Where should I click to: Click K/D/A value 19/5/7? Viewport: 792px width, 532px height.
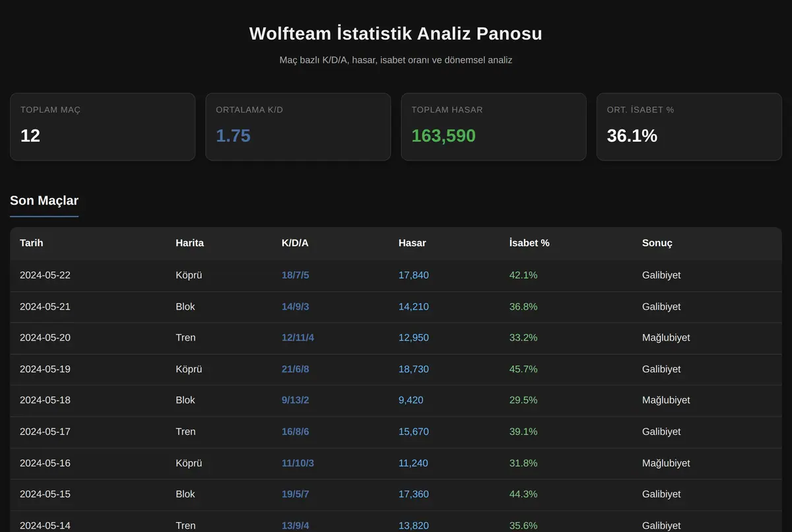coord(295,494)
